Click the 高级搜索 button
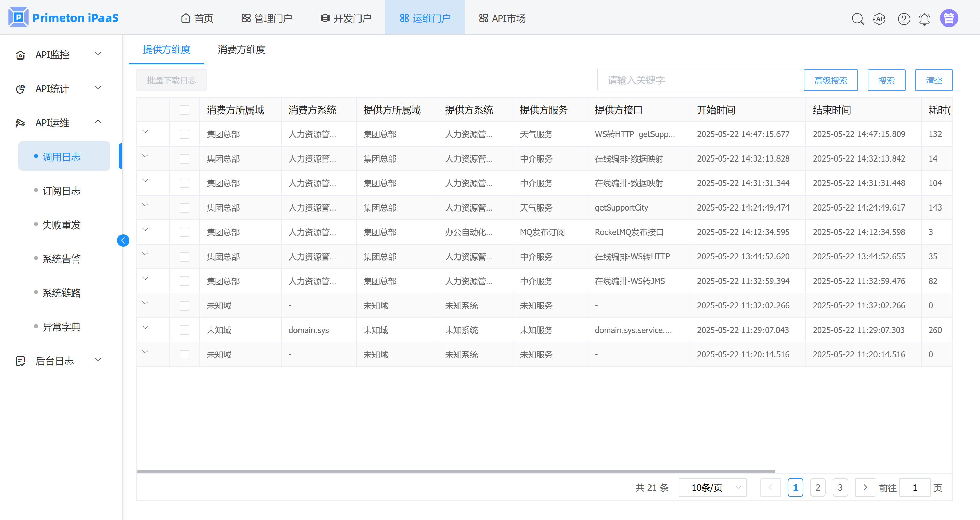Viewport: 980px width, 520px height. point(831,80)
